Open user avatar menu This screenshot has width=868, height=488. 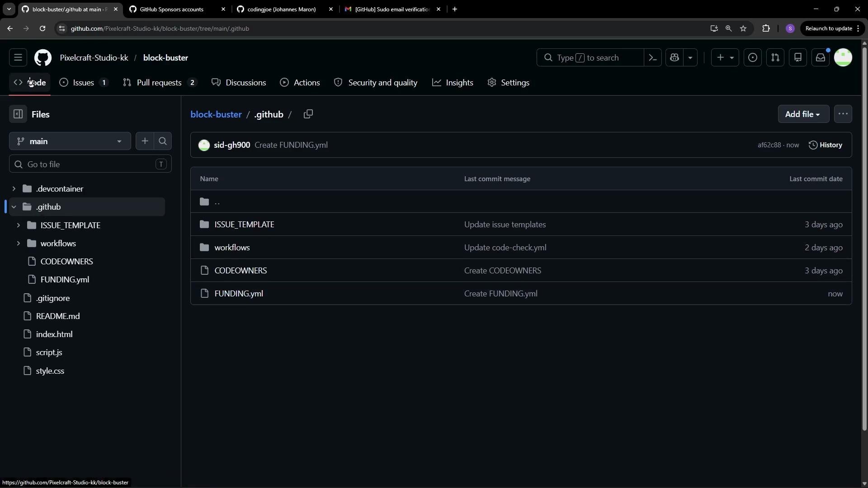(843, 58)
